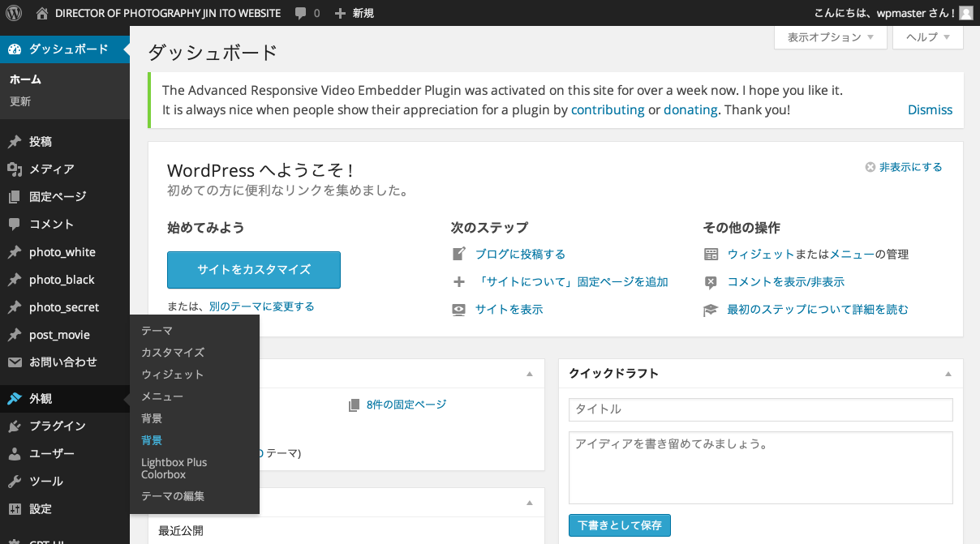Click the メディア media icon
This screenshot has height=544, width=980.
click(x=15, y=169)
